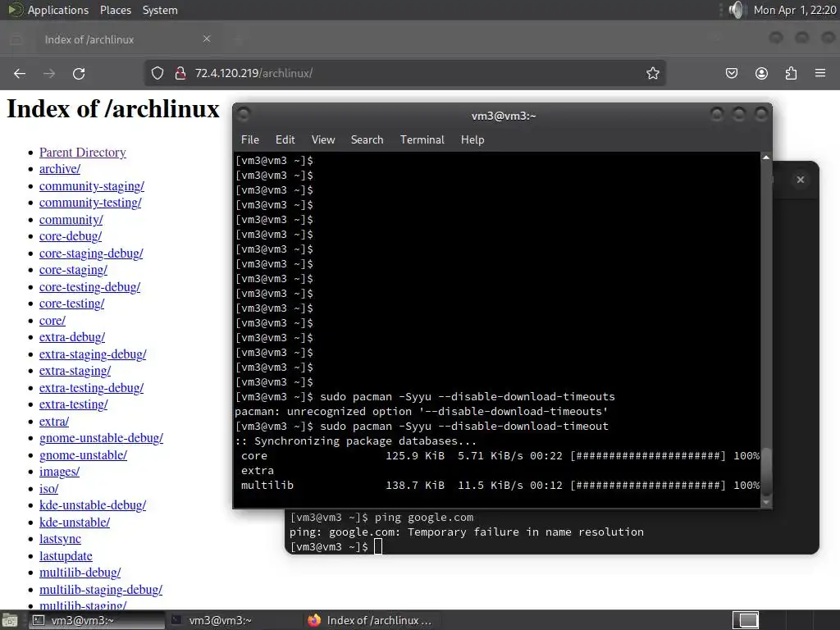
Task: Close the Index of /archlinux tab
Action: tap(207, 39)
